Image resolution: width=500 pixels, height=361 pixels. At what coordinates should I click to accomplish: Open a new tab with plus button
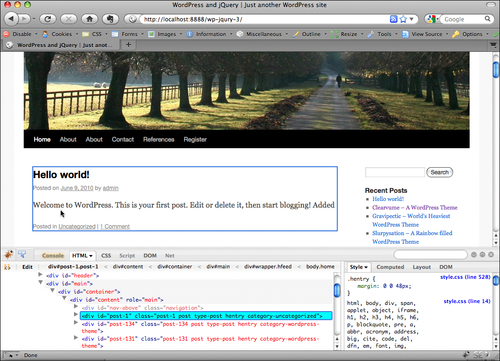pos(128,45)
